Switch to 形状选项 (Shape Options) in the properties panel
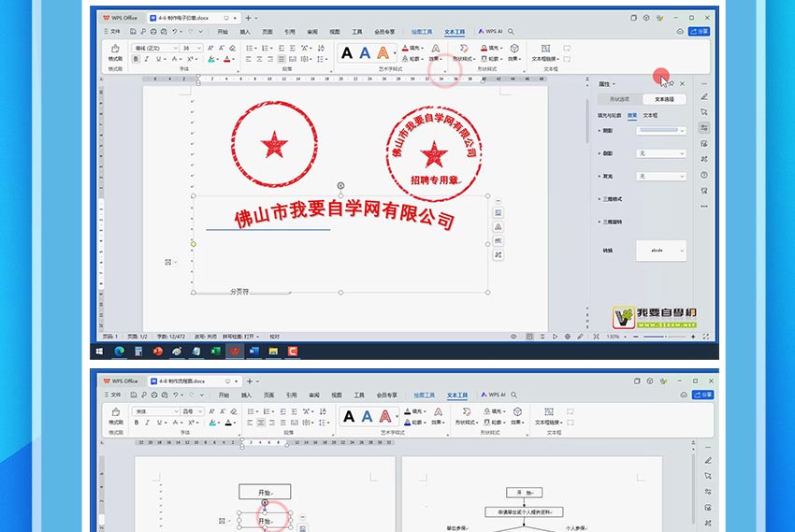Image resolution: width=795 pixels, height=532 pixels. pyautogui.click(x=619, y=99)
